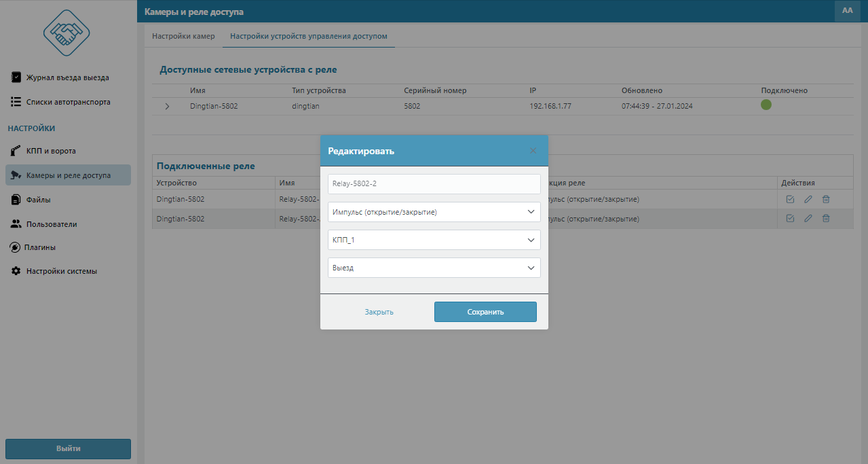Image resolution: width=868 pixels, height=464 pixels.
Task: Open Файлы section
Action: pos(39,200)
